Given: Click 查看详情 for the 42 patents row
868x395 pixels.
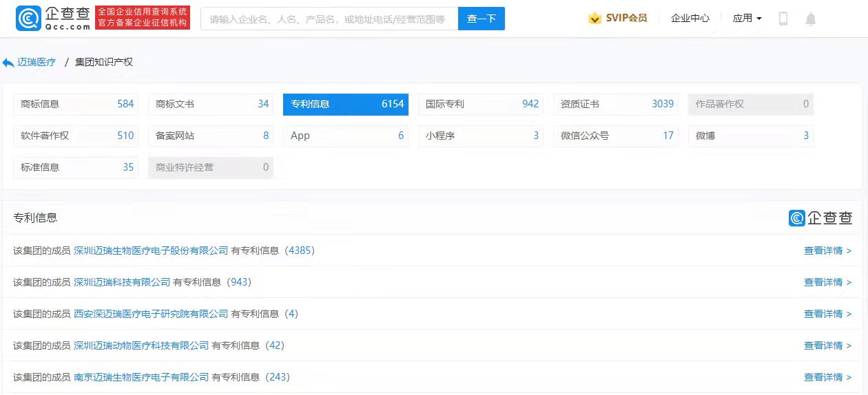Looking at the screenshot, I should coord(828,345).
